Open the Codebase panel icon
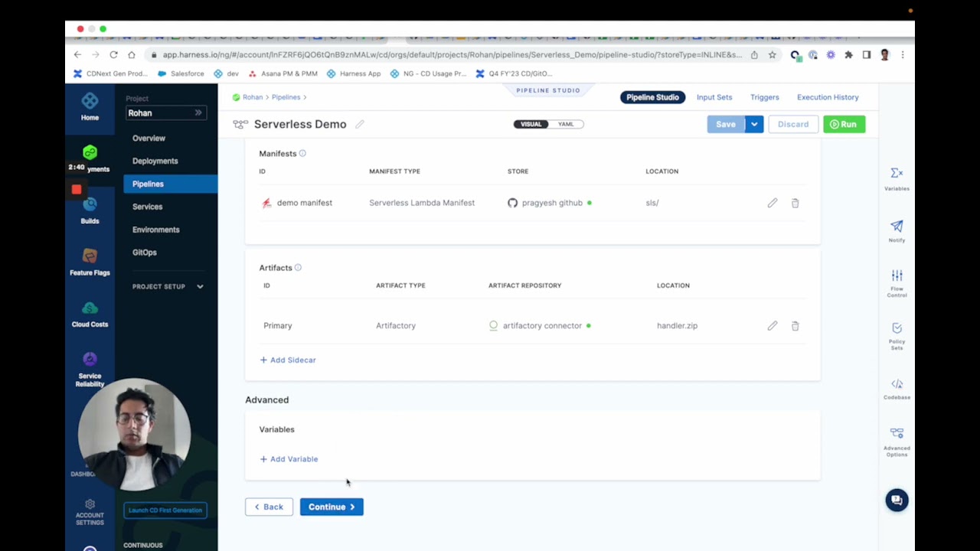This screenshot has height=551, width=980. tap(897, 384)
